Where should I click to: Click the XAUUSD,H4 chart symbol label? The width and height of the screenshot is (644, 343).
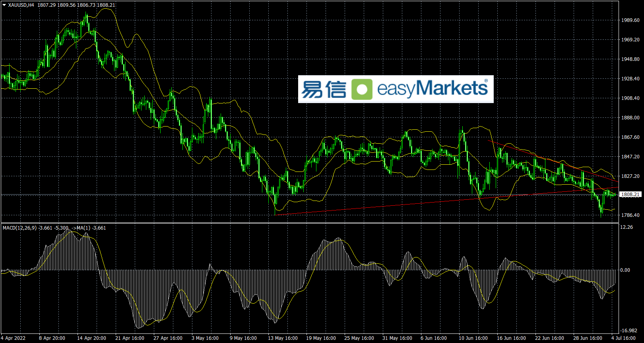pos(21,5)
